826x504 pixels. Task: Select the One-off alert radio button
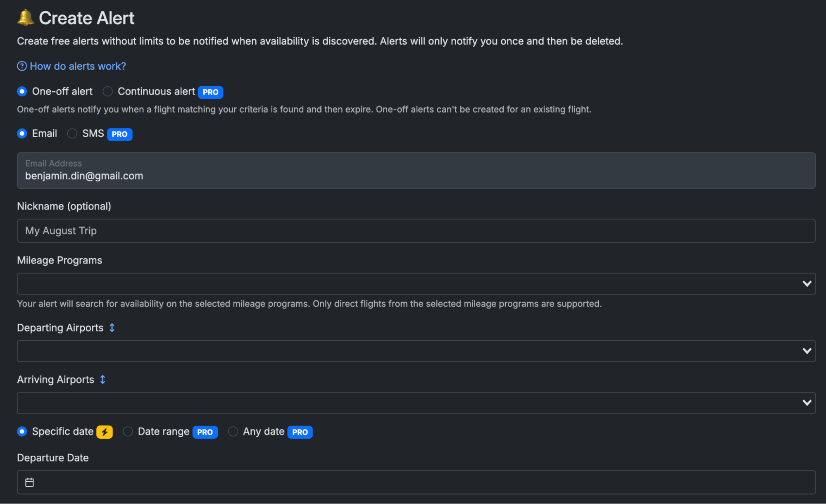[22, 91]
